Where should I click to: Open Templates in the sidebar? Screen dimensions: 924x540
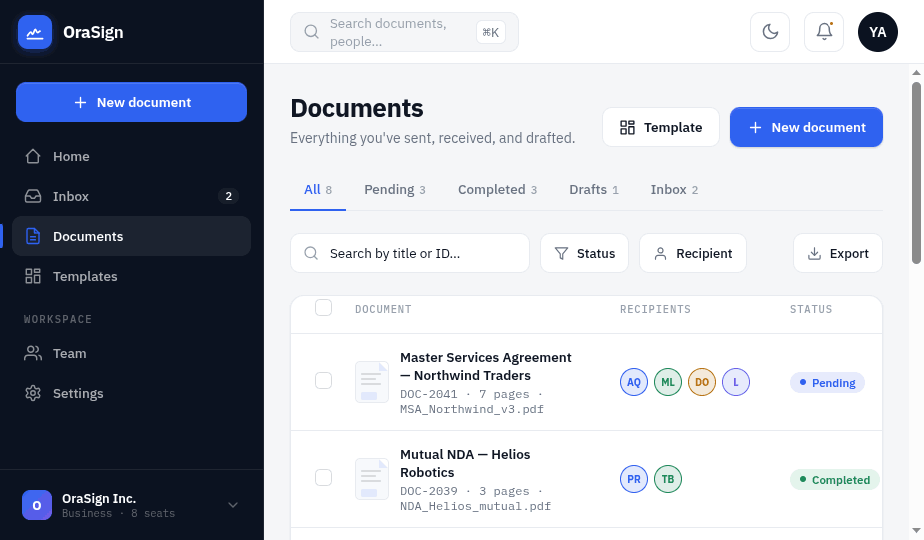pyautogui.click(x=131, y=276)
